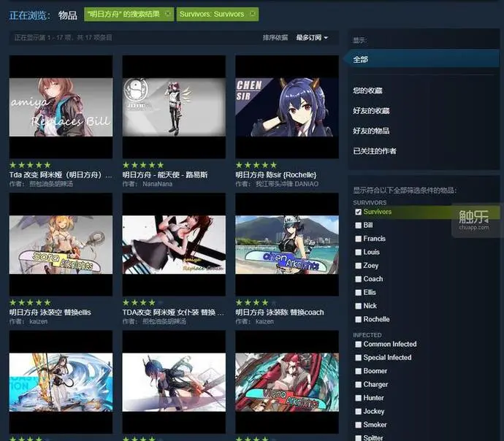Uncheck the Survivors filter checkbox
This screenshot has width=504, height=441.
pos(358,212)
